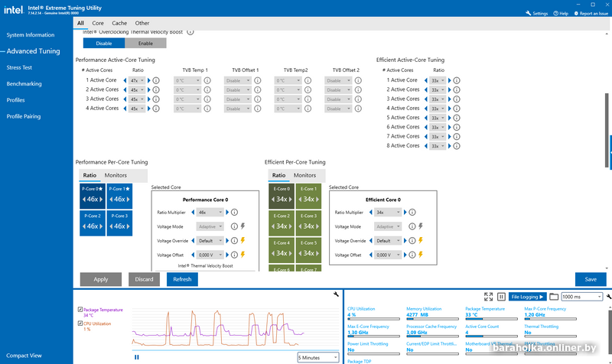The width and height of the screenshot is (612, 364).
Task: Start File Logging
Action: click(x=527, y=297)
